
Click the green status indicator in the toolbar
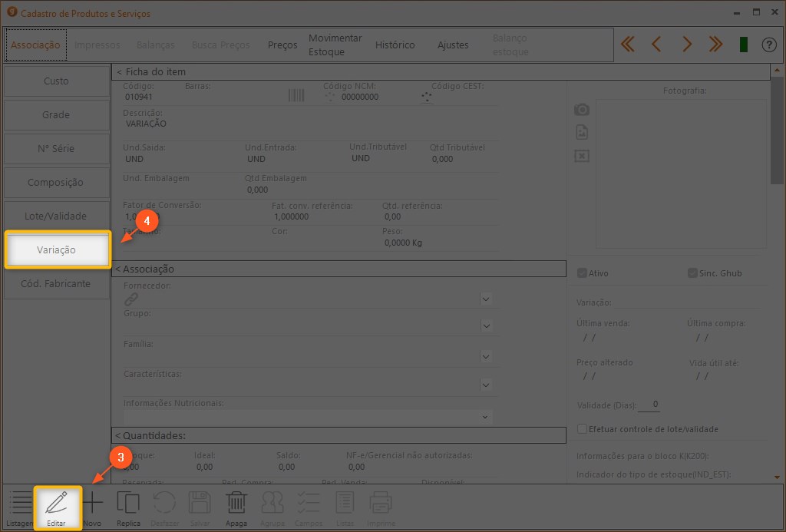click(743, 45)
